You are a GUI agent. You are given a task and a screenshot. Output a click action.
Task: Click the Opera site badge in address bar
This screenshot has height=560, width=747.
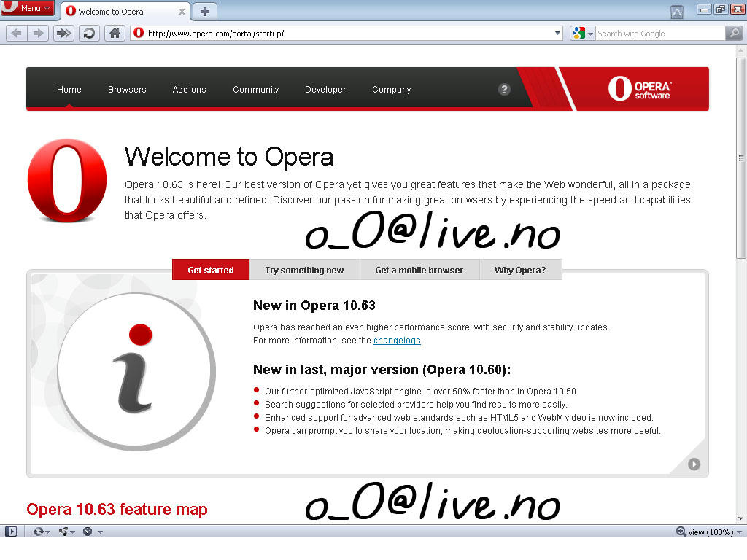[139, 33]
